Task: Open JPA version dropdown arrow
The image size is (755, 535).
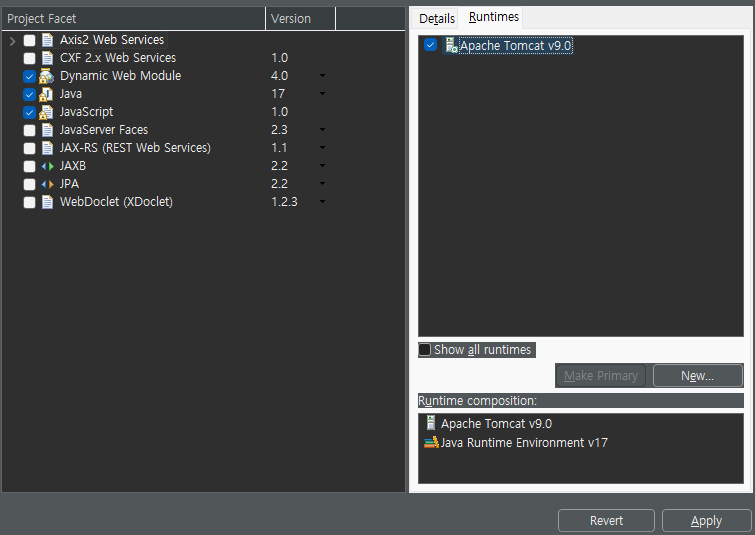Action: [x=322, y=183]
